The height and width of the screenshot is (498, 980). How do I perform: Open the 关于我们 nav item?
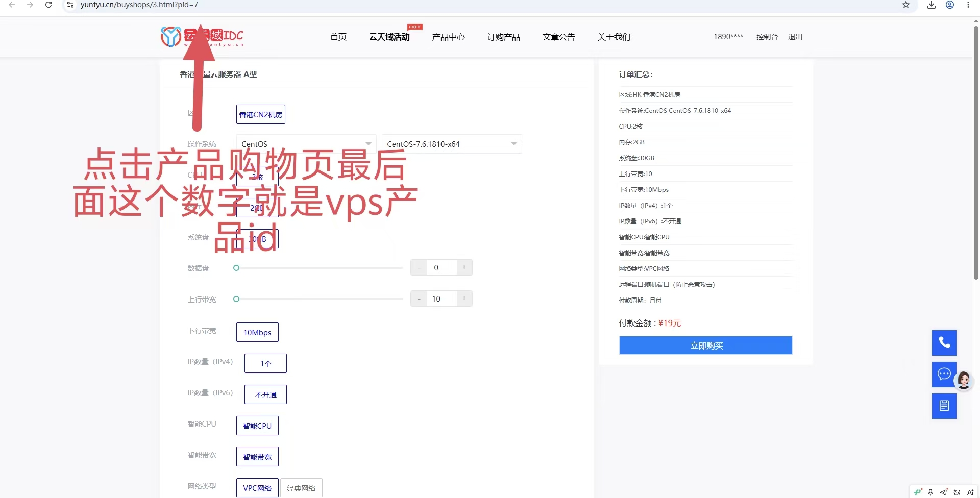(x=614, y=37)
